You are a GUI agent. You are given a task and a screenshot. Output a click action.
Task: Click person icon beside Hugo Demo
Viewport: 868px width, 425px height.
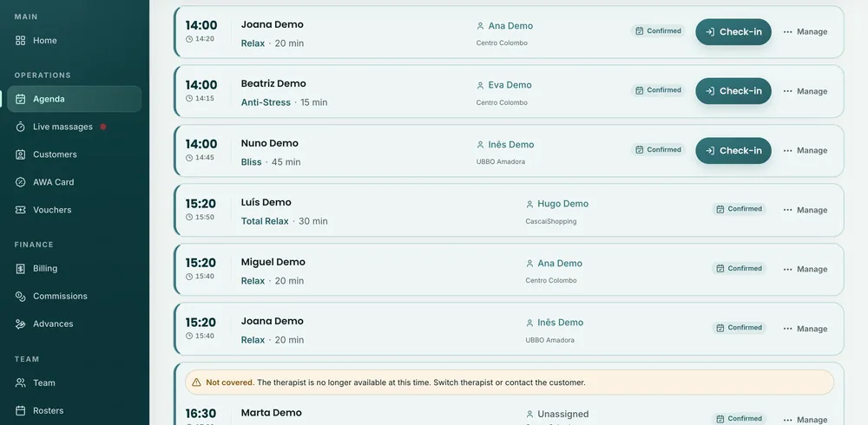pos(529,204)
